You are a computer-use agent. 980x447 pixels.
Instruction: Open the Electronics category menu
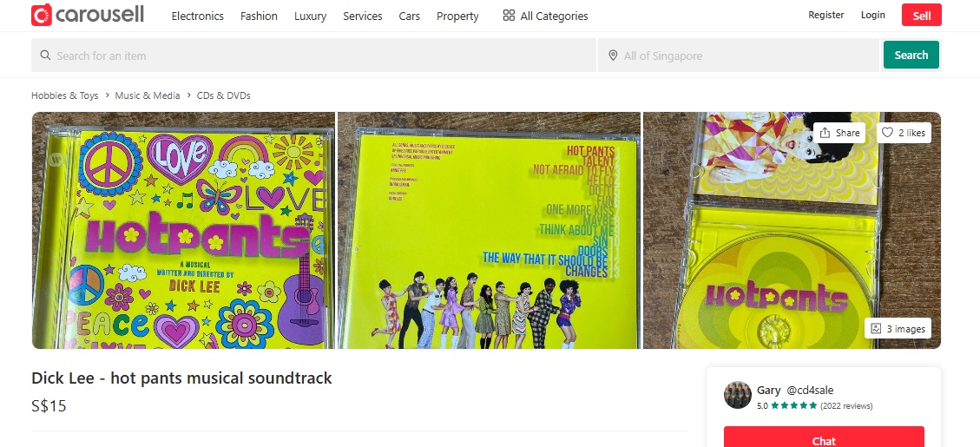198,16
